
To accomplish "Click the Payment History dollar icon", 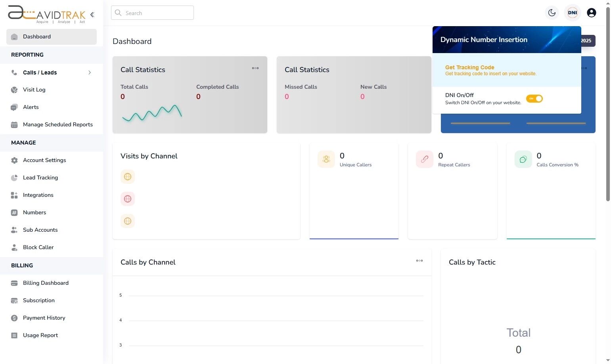I will pos(14,318).
